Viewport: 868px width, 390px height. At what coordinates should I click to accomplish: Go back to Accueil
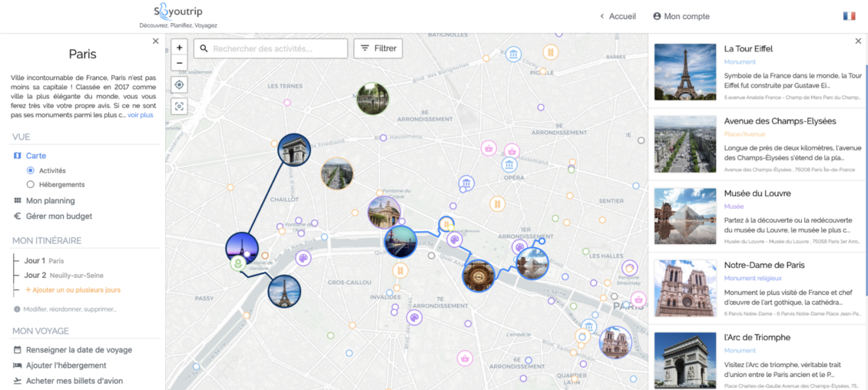[618, 16]
